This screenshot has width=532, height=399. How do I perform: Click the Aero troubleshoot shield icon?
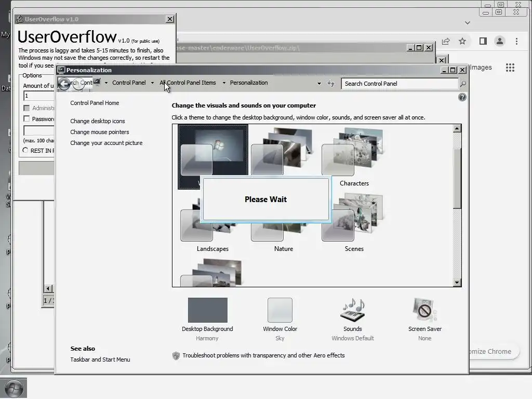[x=176, y=355]
